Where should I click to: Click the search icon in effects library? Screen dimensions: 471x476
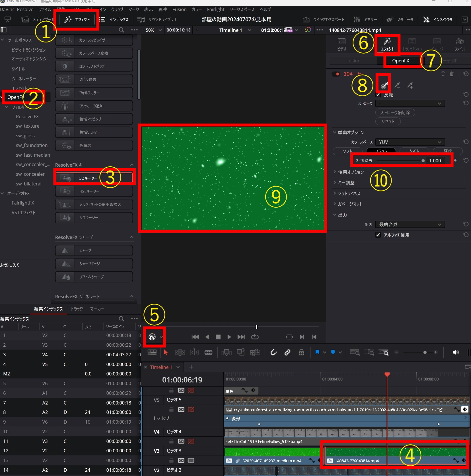[x=122, y=30]
